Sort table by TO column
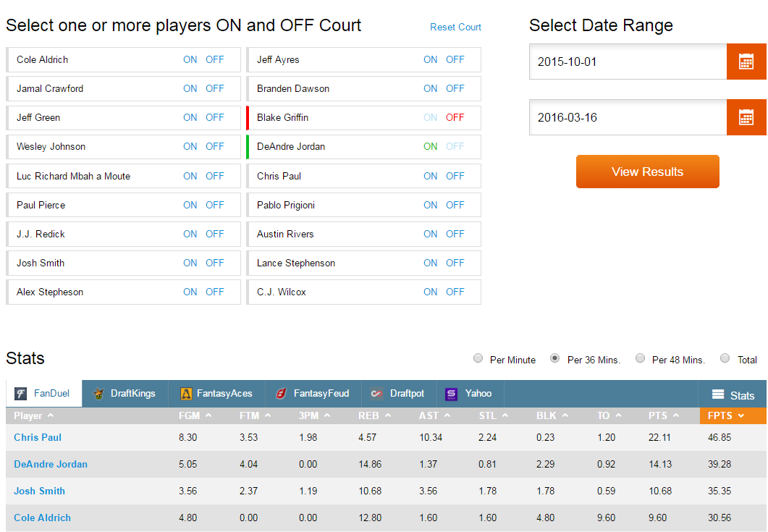The height and width of the screenshot is (532, 768). coord(609,415)
